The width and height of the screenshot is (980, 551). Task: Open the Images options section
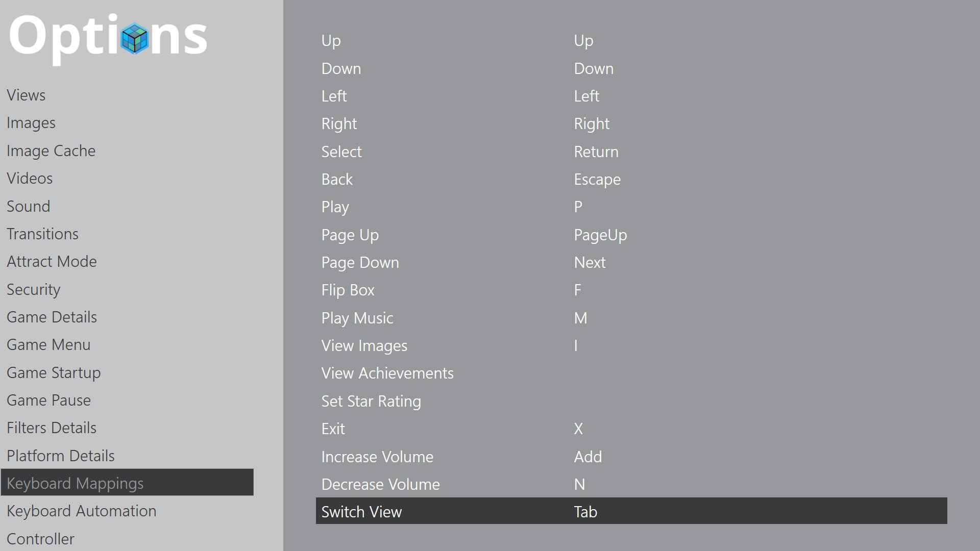[31, 123]
